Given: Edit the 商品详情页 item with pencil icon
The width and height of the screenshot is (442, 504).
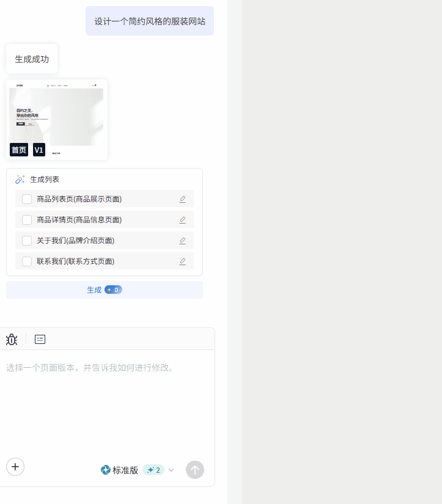Looking at the screenshot, I should (182, 220).
